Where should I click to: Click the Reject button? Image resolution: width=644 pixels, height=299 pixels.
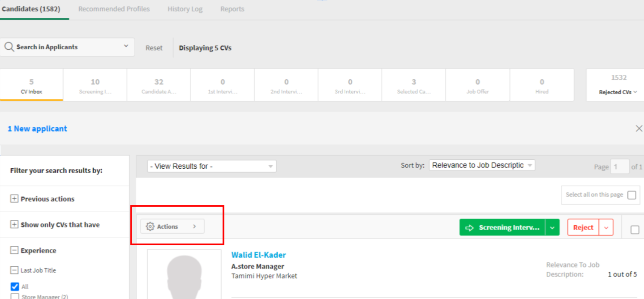(583, 228)
